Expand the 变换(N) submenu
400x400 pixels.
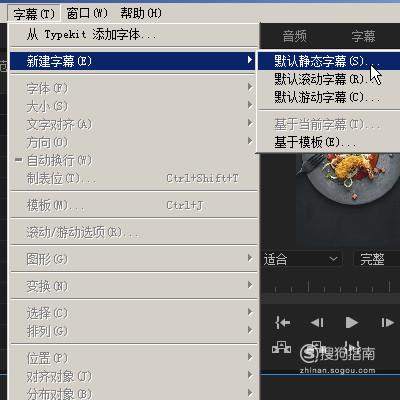pyautogui.click(x=134, y=286)
